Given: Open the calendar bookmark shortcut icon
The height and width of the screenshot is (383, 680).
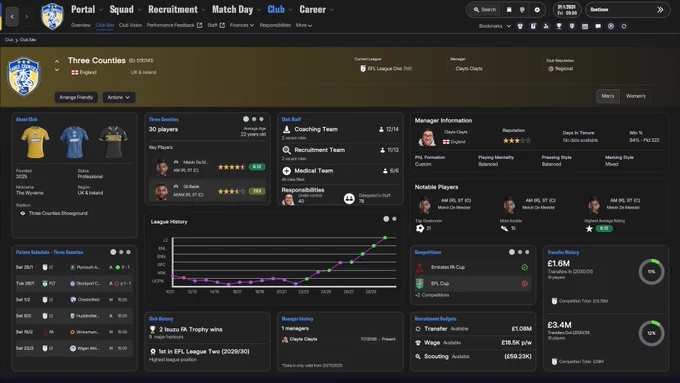Looking at the screenshot, I should (585, 26).
